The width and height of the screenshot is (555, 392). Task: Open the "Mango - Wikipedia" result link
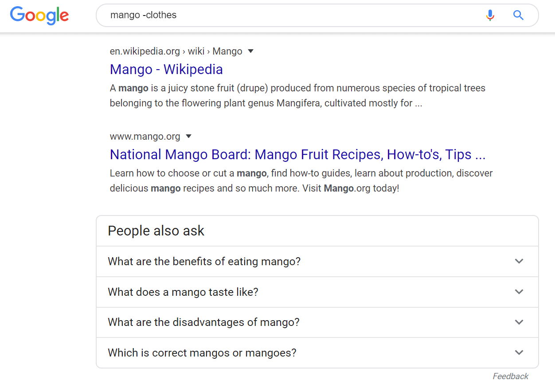(x=166, y=69)
